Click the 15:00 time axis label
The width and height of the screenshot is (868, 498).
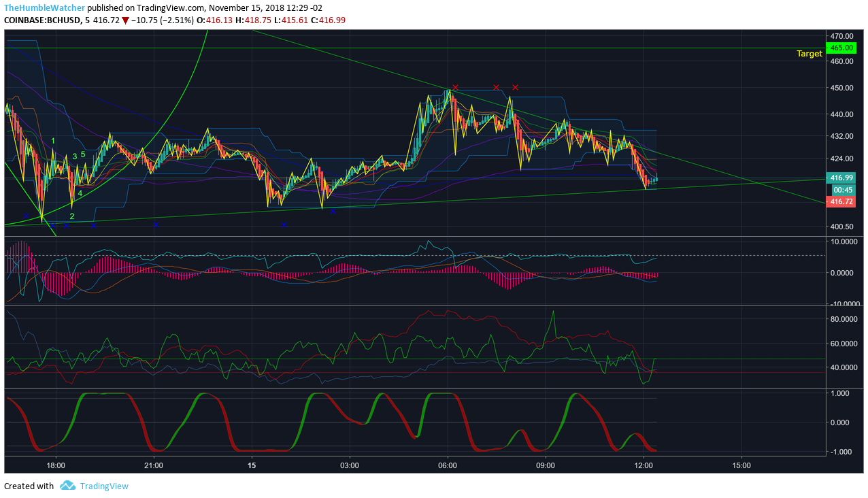pyautogui.click(x=741, y=465)
